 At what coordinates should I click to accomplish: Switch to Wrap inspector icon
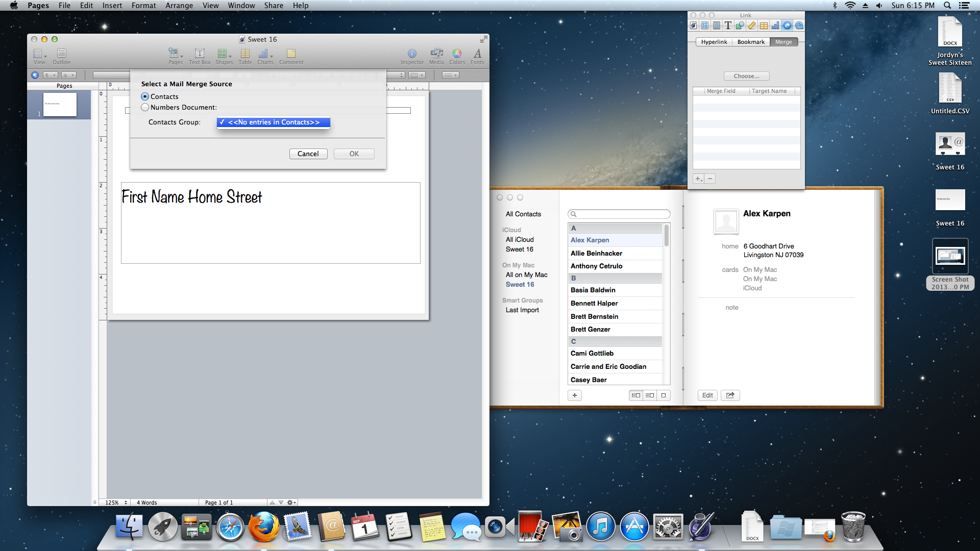click(x=717, y=26)
